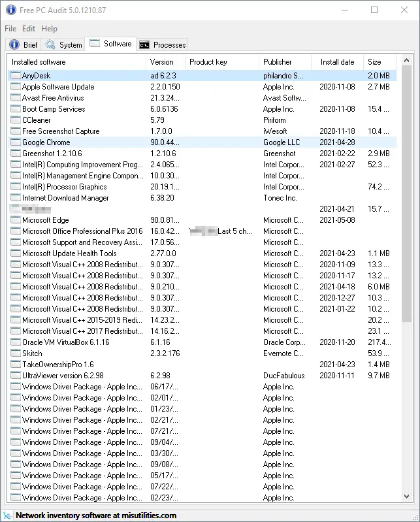Click the Avast Free Antivirus row icon
The width and height of the screenshot is (420, 522).
15,98
